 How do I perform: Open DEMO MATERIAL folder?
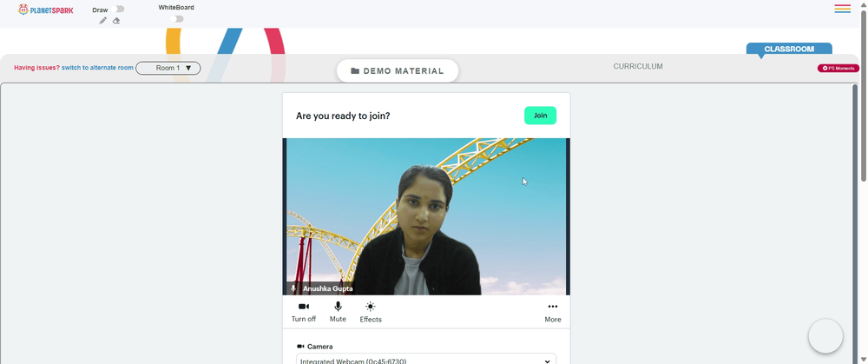coord(398,71)
